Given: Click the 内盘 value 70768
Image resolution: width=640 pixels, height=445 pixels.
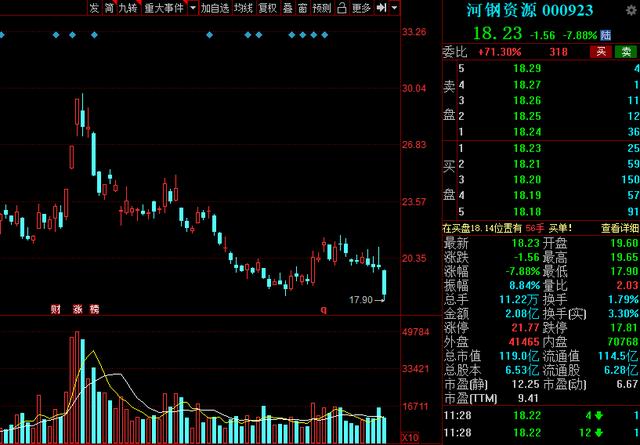Looking at the screenshot, I should click(x=623, y=342).
